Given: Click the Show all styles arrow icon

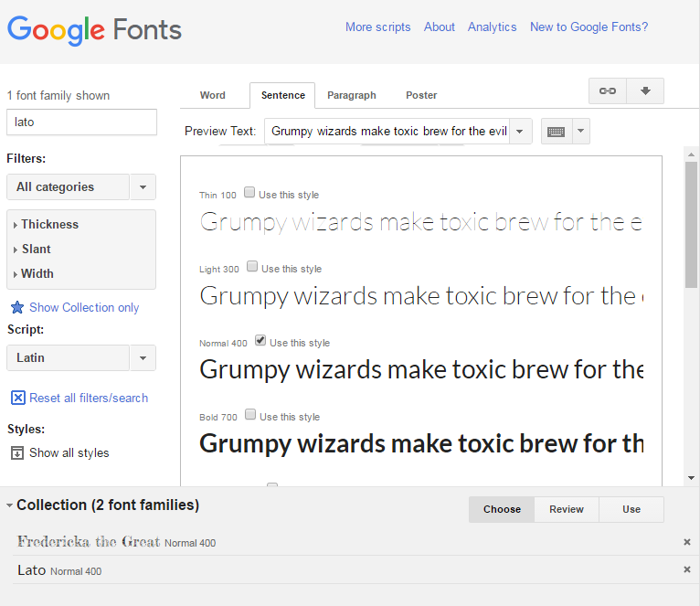Looking at the screenshot, I should pyautogui.click(x=17, y=452).
